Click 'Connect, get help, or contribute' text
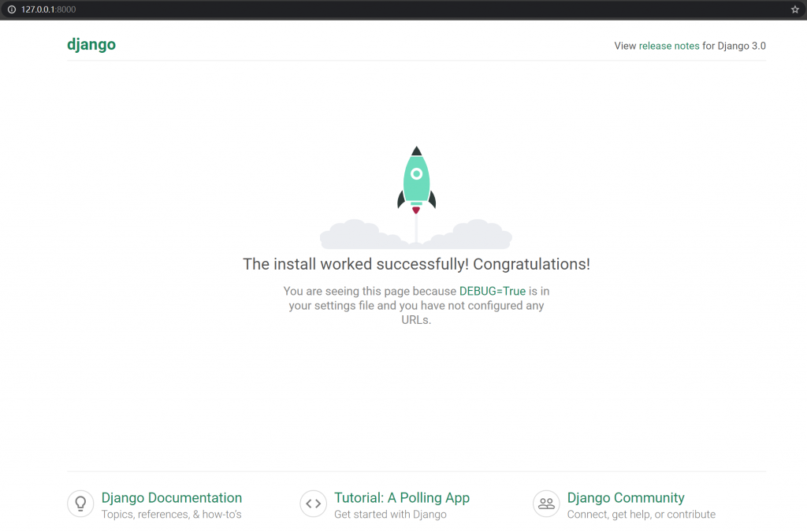 click(x=642, y=515)
